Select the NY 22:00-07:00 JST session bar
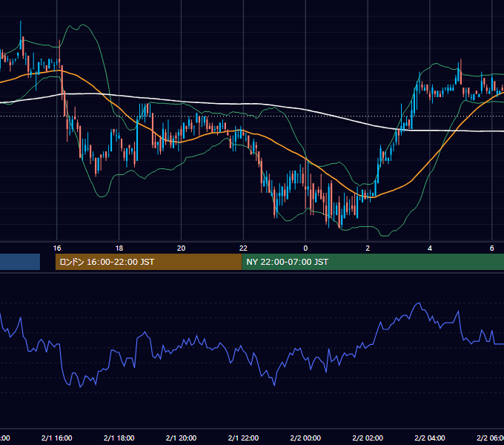 [373, 262]
